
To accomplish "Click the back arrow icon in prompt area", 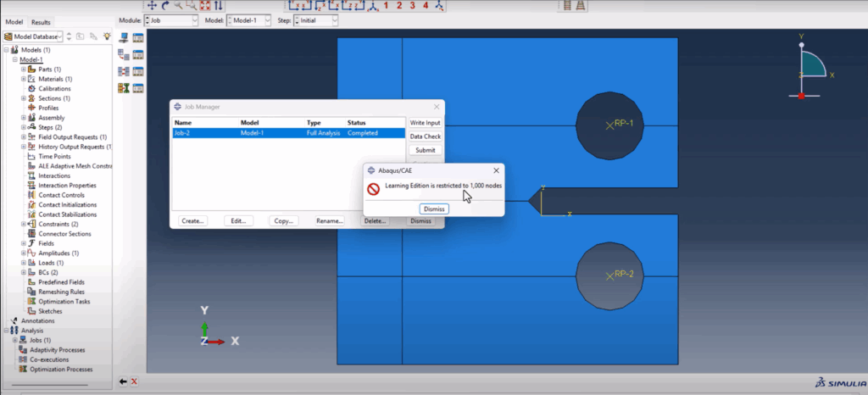I will pyautogui.click(x=124, y=381).
